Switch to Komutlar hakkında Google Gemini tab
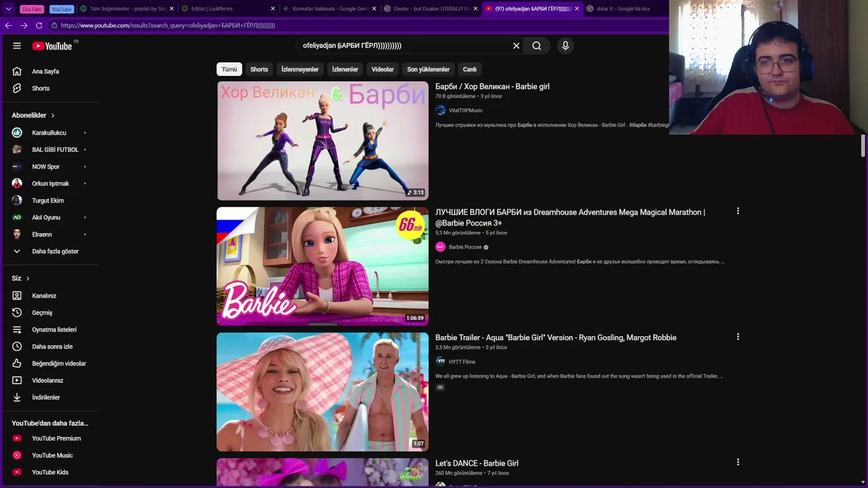This screenshot has height=488, width=868. pos(329,9)
